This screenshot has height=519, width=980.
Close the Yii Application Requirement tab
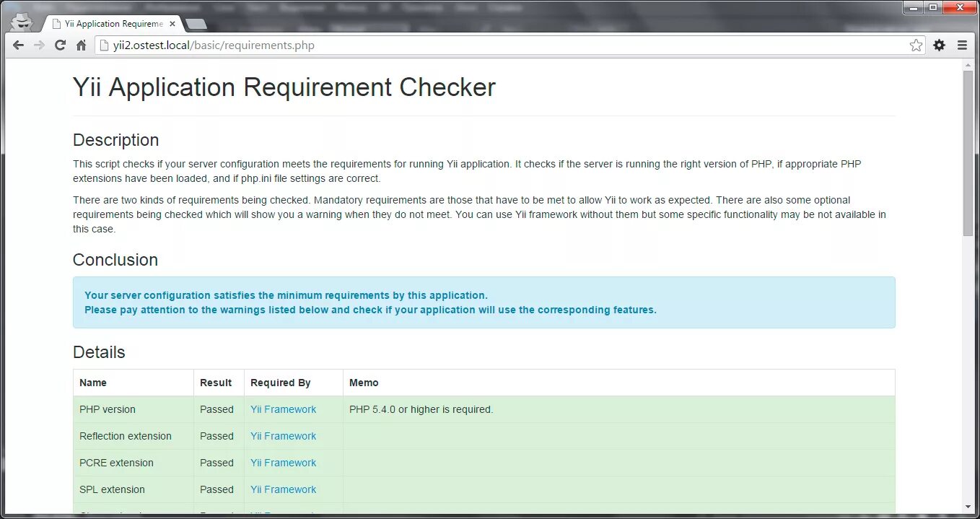(172, 24)
